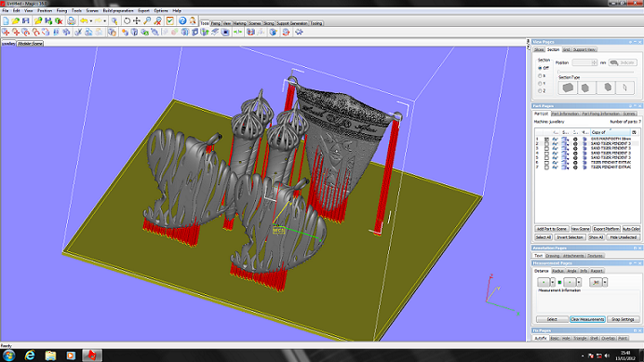Open the Help question mark icon
The height and width of the screenshot is (362, 644).
(182, 21)
